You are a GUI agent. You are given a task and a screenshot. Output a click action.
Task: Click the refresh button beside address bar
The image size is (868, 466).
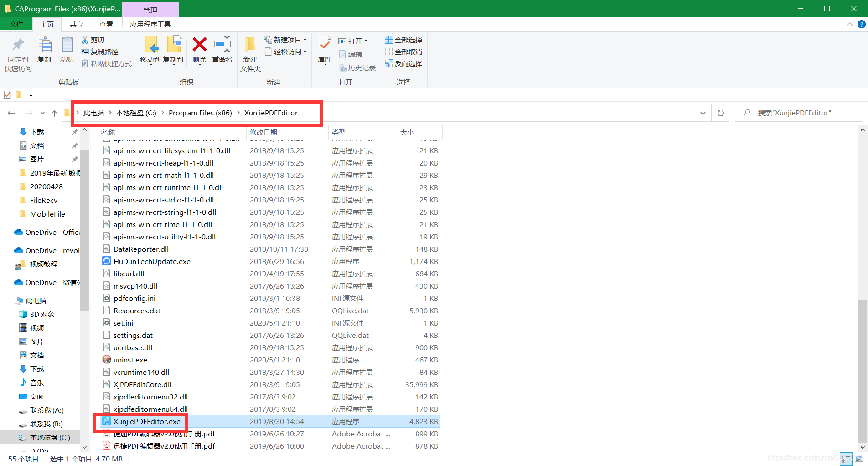point(721,113)
